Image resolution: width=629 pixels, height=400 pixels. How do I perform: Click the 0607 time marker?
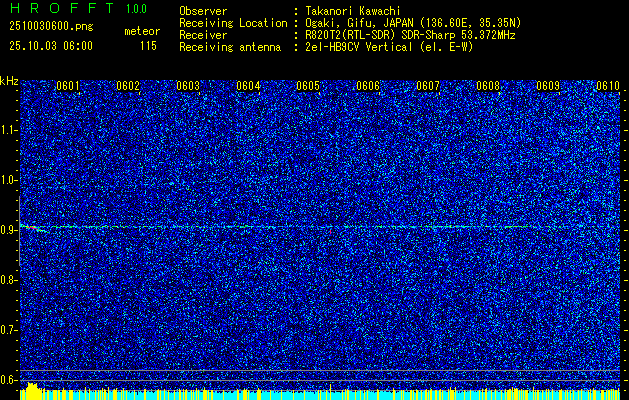(x=428, y=86)
